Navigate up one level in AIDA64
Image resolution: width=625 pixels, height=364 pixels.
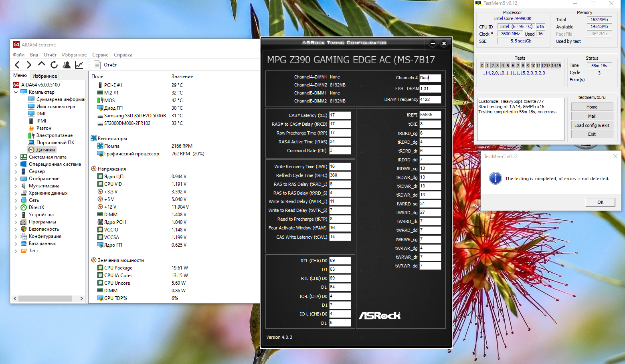[x=42, y=64]
